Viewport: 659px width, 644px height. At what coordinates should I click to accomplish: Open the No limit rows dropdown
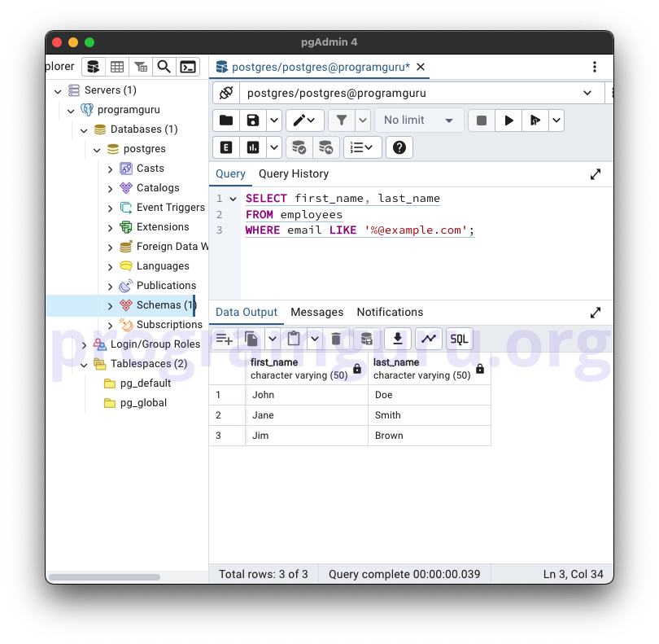tap(419, 120)
